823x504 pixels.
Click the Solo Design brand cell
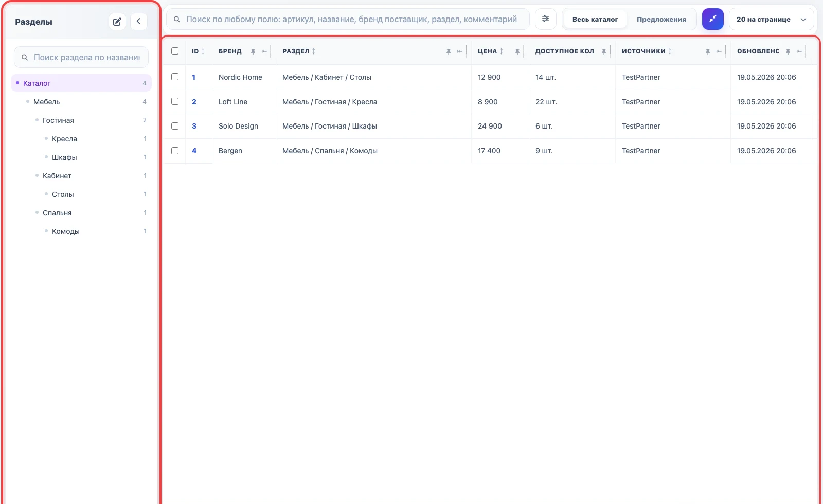tap(244, 126)
